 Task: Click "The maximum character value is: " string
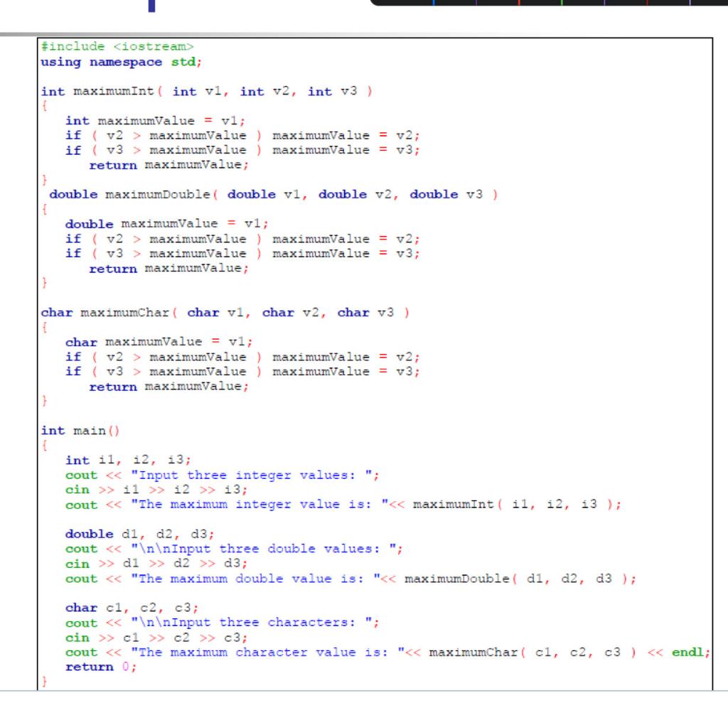268,652
